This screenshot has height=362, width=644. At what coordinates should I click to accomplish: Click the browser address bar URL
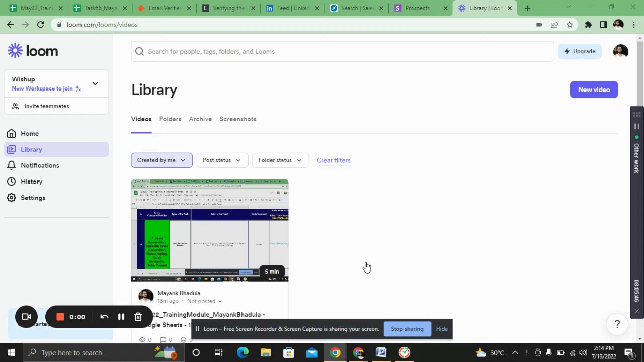[x=102, y=25]
